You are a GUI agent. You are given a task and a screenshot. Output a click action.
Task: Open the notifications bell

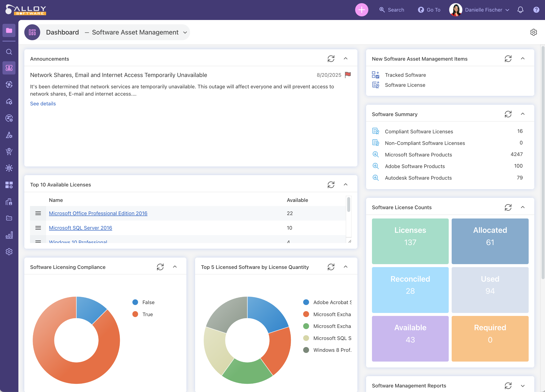[x=520, y=10]
